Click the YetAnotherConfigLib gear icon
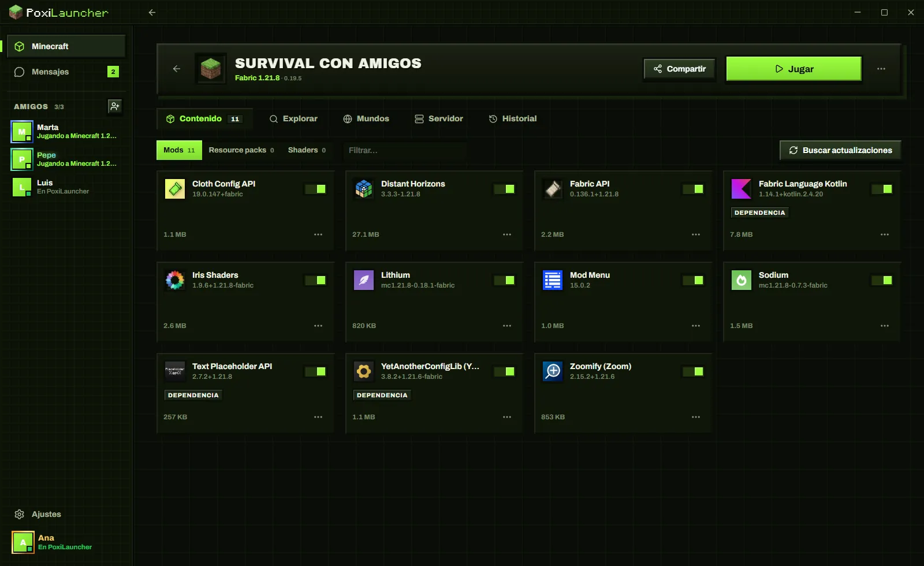Image resolution: width=924 pixels, height=566 pixels. [x=364, y=371]
